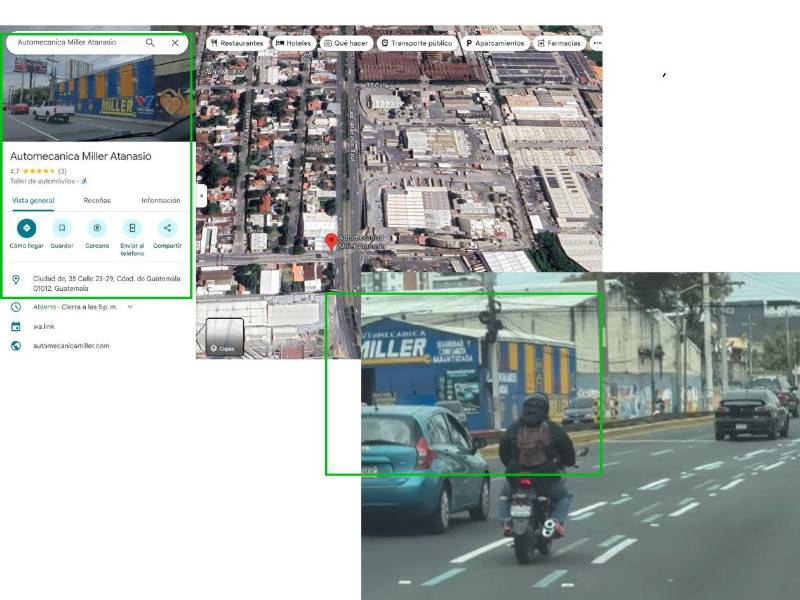Toggle the Restaurantes map filter

click(238, 43)
